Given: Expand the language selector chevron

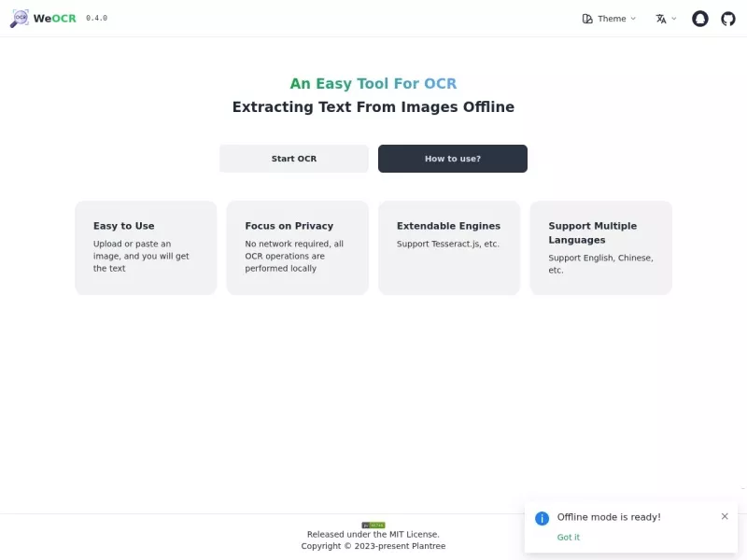Looking at the screenshot, I should tap(673, 19).
